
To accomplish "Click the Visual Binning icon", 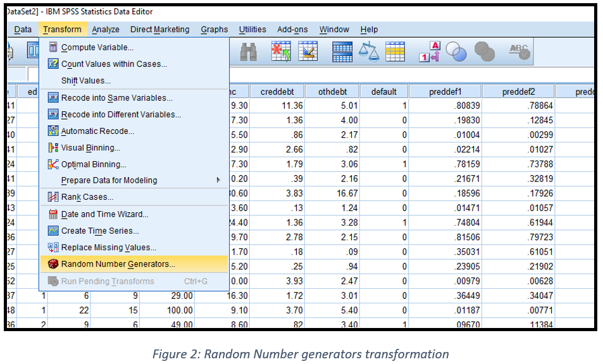I will pos(53,147).
